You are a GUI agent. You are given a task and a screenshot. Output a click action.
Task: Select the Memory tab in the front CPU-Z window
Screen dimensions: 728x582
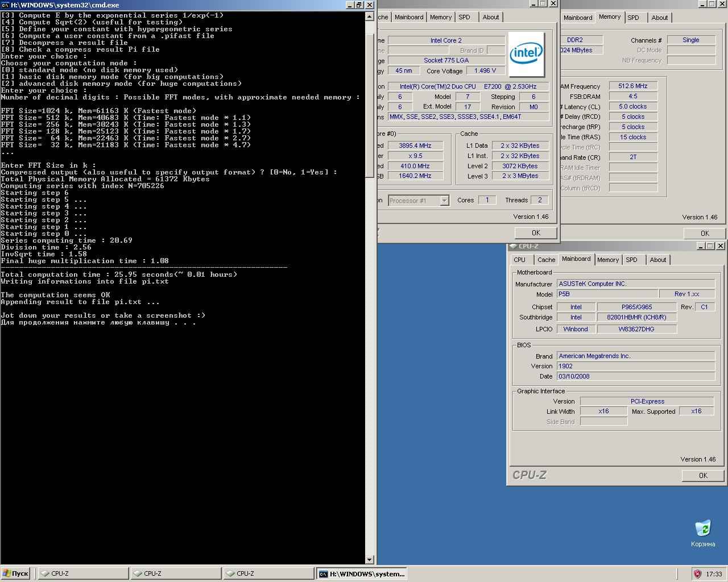pos(608,260)
